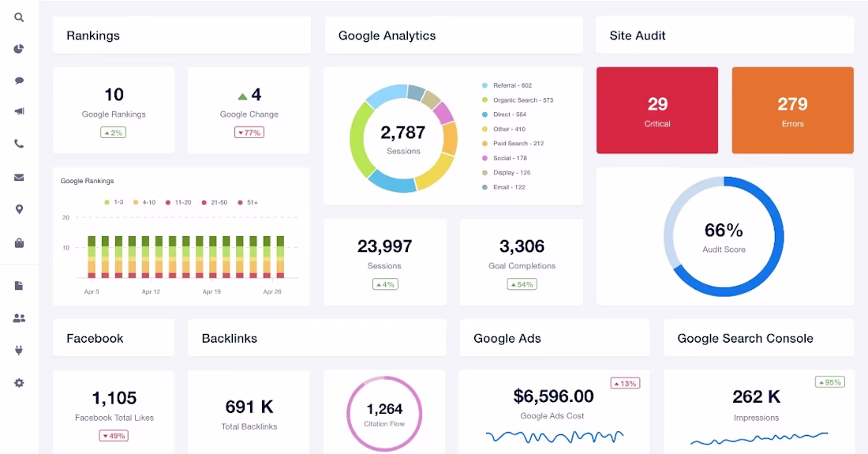The width and height of the screenshot is (868, 454).
Task: Click the Apr 12 axis label
Action: click(152, 292)
